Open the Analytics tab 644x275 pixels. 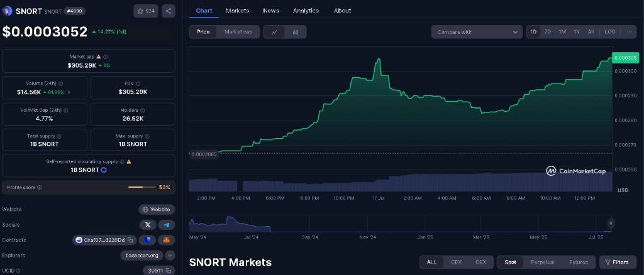pyautogui.click(x=306, y=11)
